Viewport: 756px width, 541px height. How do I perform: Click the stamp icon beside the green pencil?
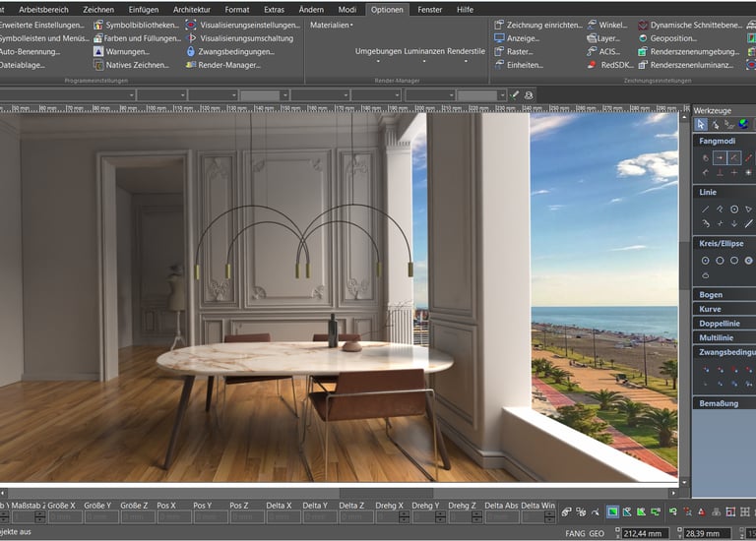(529, 94)
